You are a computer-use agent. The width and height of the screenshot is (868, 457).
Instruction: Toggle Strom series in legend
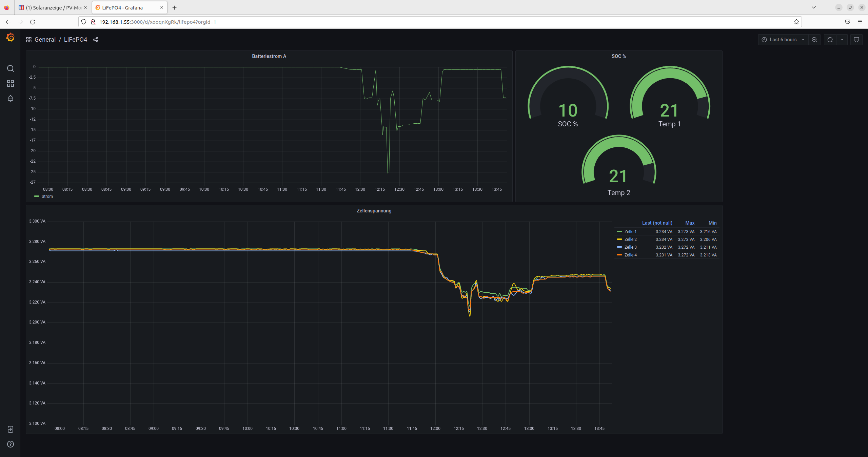[47, 196]
